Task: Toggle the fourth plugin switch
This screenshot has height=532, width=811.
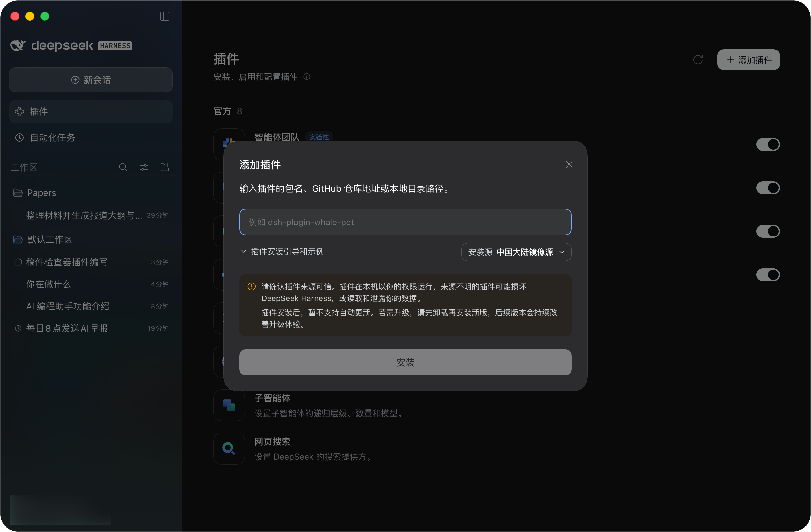Action: tap(768, 275)
